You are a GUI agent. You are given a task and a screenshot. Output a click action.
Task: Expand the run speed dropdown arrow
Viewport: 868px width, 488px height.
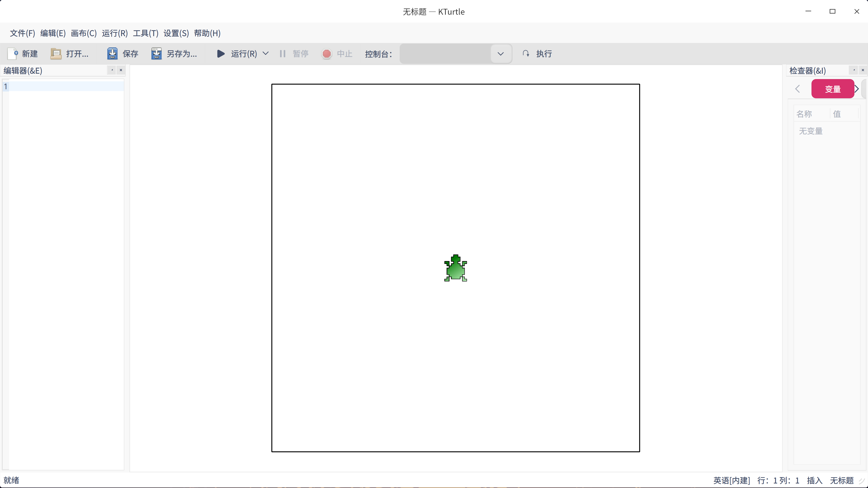coord(266,53)
